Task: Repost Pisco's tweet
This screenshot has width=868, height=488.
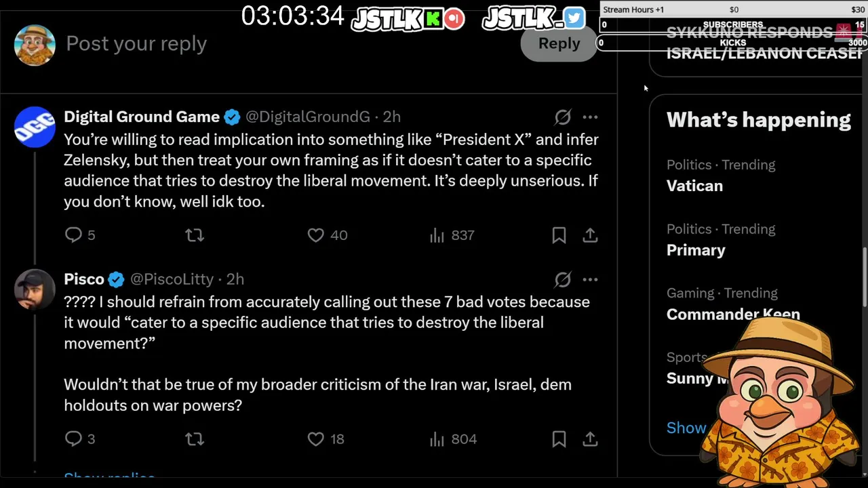Action: (195, 439)
